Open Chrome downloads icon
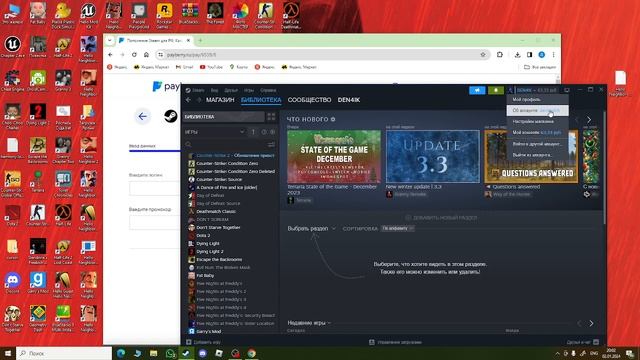Image resolution: width=640 pixels, height=360 pixels. tap(517, 55)
